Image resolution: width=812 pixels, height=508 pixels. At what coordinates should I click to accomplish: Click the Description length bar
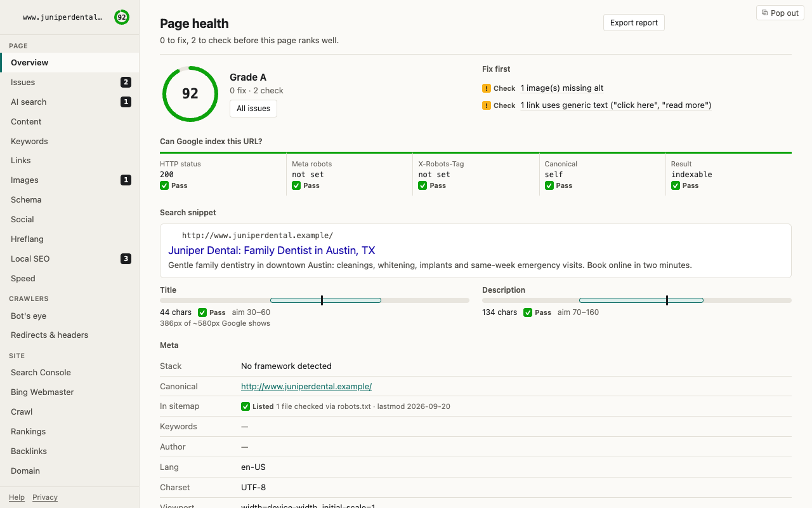coord(637,300)
